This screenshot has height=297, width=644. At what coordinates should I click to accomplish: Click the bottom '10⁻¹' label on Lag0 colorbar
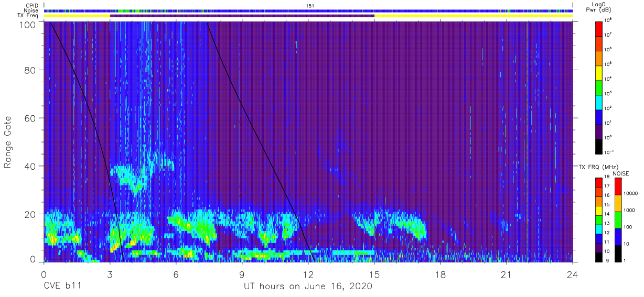[x=610, y=152]
